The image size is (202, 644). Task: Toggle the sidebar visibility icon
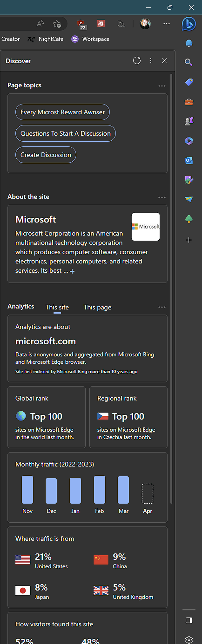(x=189, y=620)
